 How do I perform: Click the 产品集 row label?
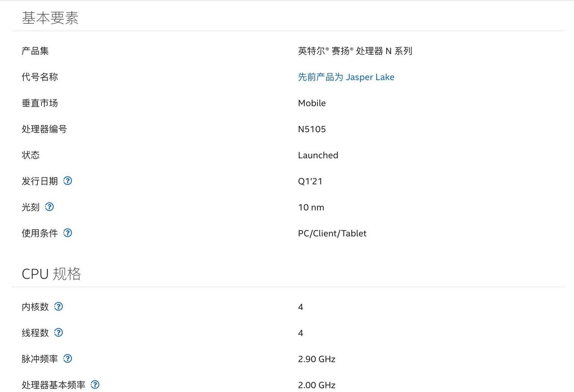[x=35, y=51]
